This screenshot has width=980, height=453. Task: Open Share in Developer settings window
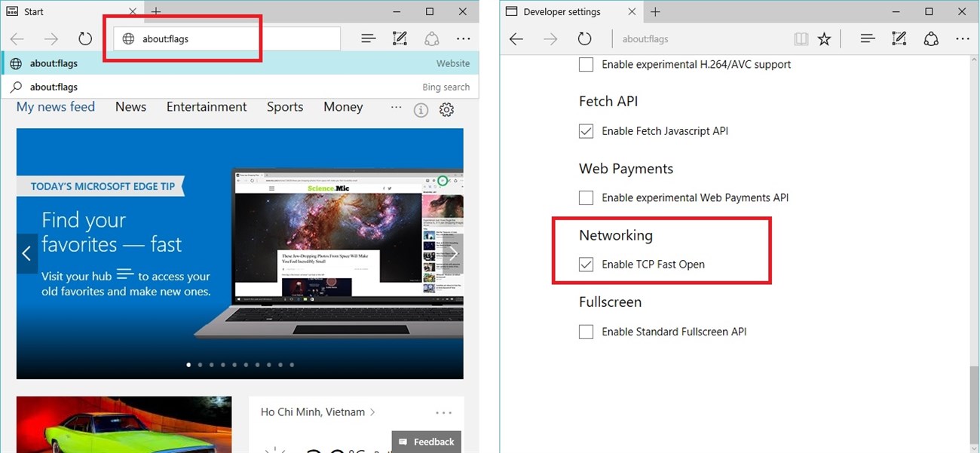pyautogui.click(x=931, y=39)
